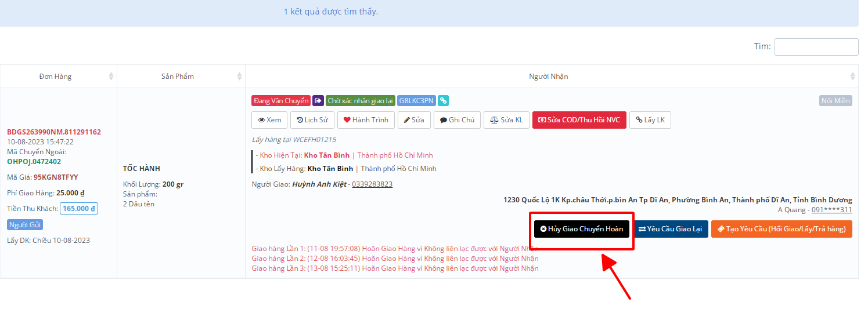Click Lấy DK: Chiều 10-08-2023 text
The width and height of the screenshot is (868, 309).
(x=49, y=241)
